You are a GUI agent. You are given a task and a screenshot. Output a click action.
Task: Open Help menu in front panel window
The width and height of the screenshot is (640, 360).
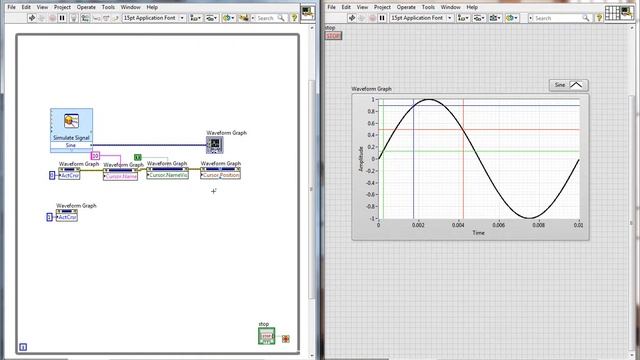(x=472, y=7)
